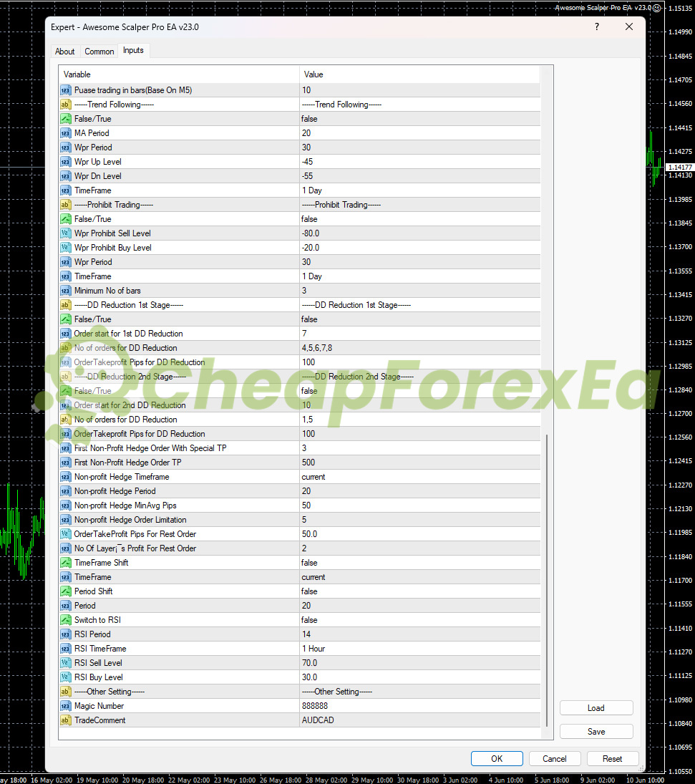
Task: Click the integer icon beside Non-profit Hedge Period
Action: pyautogui.click(x=66, y=491)
